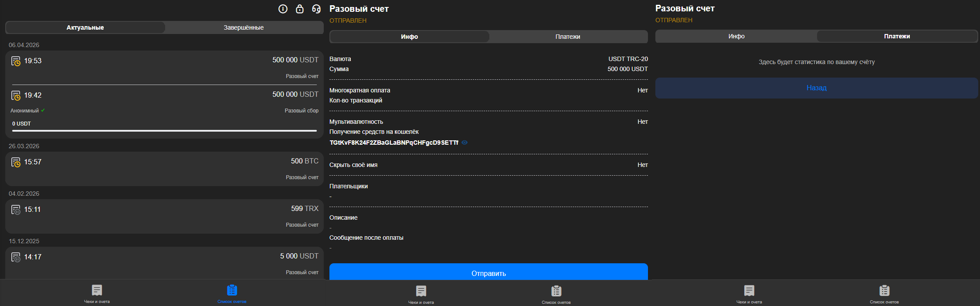The image size is (980, 306).
Task: Select Платежи tab in middle panel
Action: click(x=568, y=37)
